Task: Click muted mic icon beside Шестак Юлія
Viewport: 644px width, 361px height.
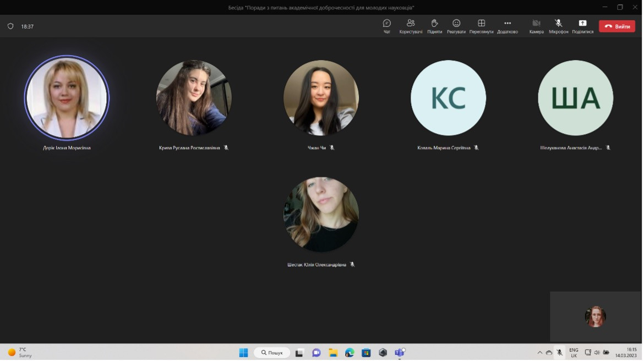Action: click(352, 265)
